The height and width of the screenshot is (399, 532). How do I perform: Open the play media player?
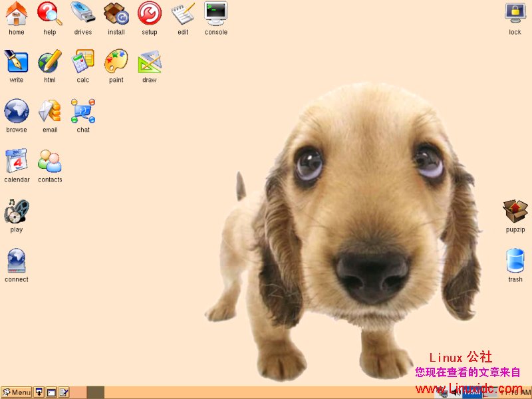coord(16,213)
